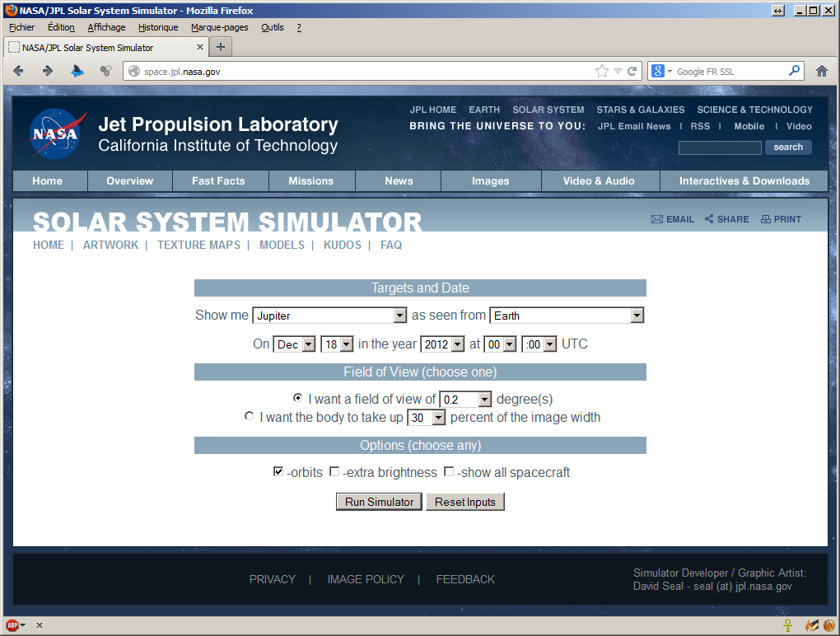The height and width of the screenshot is (636, 840).
Task: Enable the extra brightness checkbox
Action: pos(334,471)
